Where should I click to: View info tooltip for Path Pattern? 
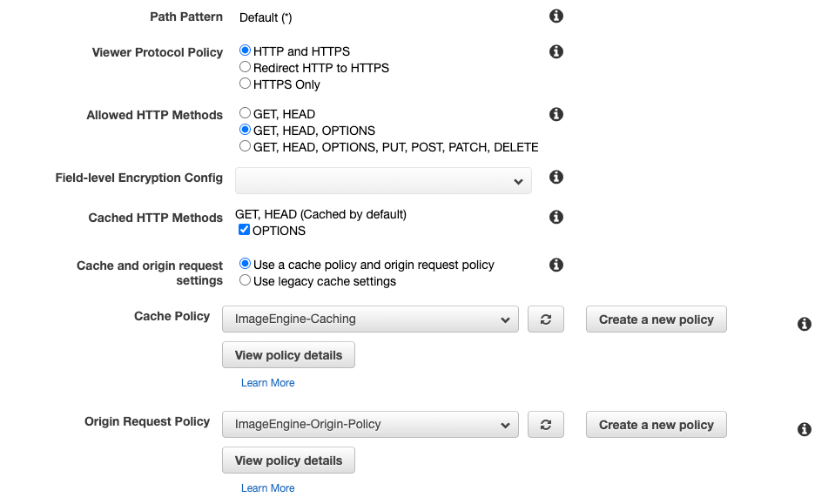(556, 16)
